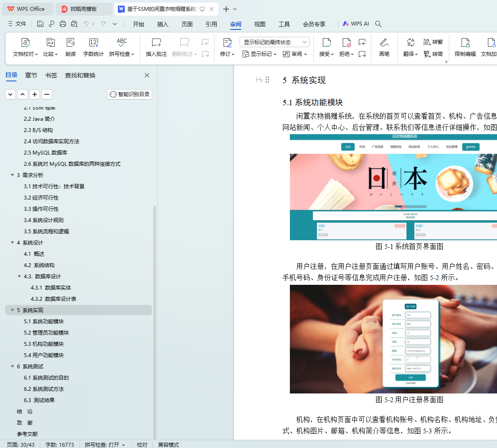Click 拒绝 reject changes
The image size is (497, 448).
point(346,48)
